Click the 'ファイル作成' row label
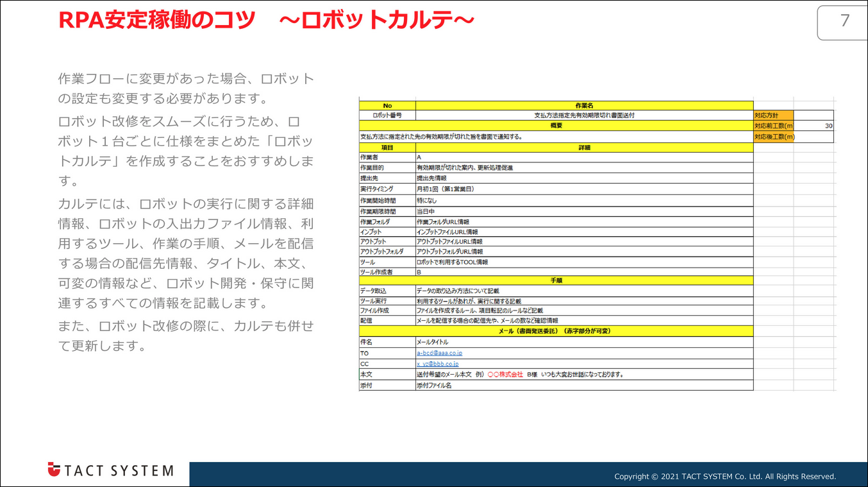The image size is (868, 487). tap(387, 311)
